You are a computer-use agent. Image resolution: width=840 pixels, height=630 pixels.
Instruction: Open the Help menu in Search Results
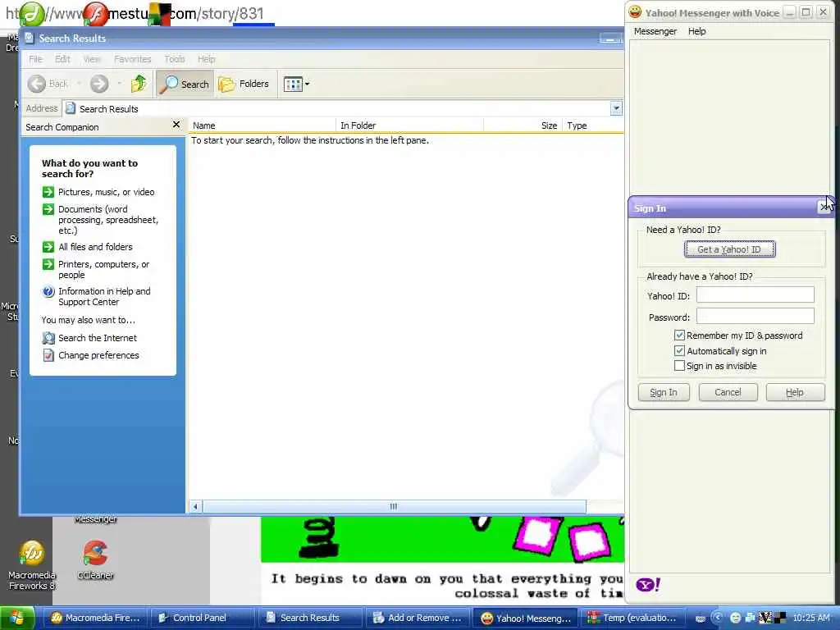pyautogui.click(x=206, y=59)
